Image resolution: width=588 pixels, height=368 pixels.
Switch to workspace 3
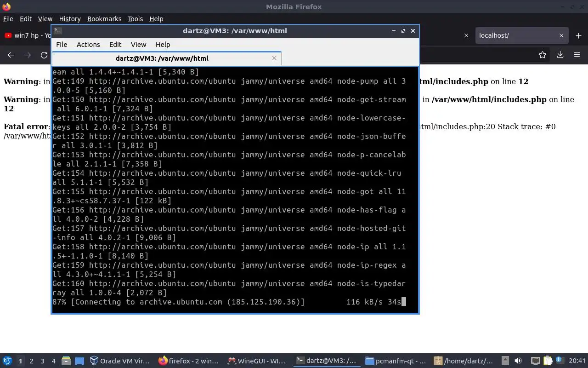click(x=42, y=361)
